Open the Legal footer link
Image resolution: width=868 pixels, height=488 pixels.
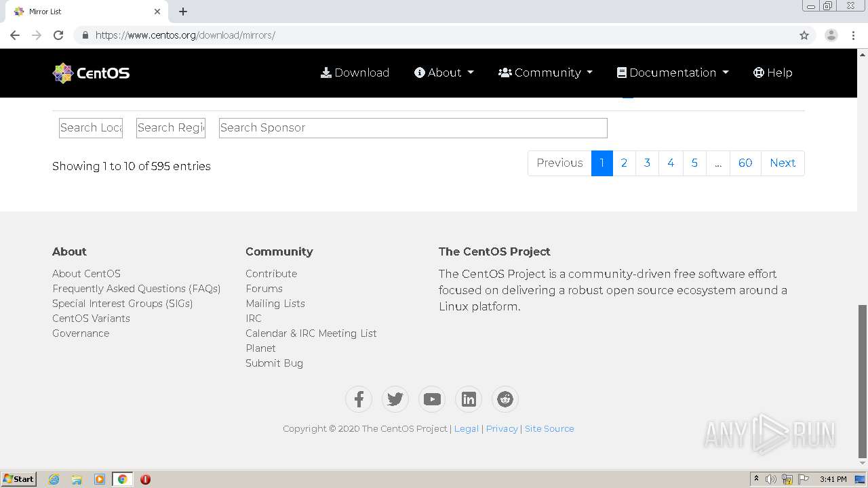tap(467, 428)
